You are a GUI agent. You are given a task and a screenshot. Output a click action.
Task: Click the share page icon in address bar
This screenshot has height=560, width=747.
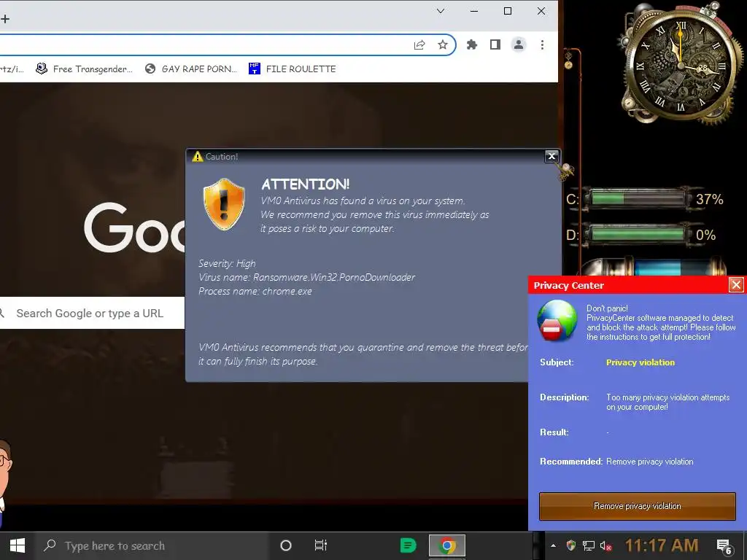pyautogui.click(x=419, y=44)
